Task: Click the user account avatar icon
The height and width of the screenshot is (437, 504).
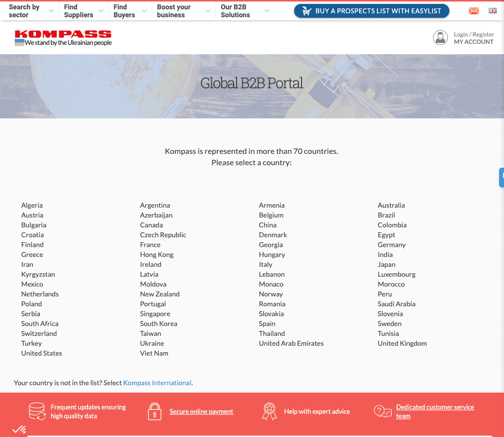Action: [440, 37]
